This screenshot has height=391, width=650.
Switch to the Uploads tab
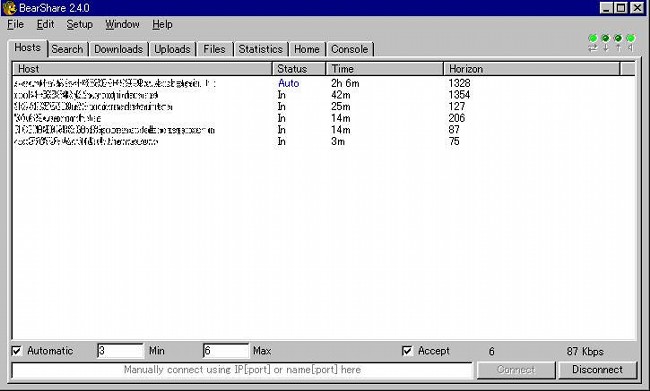(x=172, y=49)
